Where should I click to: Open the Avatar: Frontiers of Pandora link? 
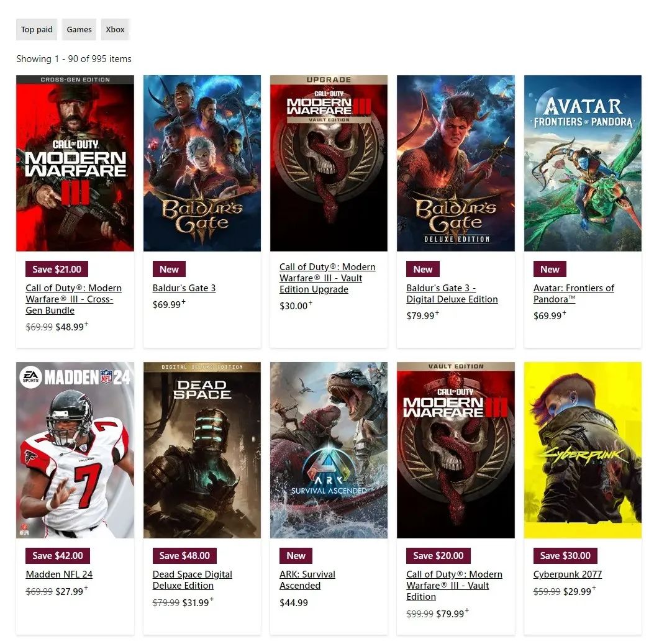coord(574,294)
